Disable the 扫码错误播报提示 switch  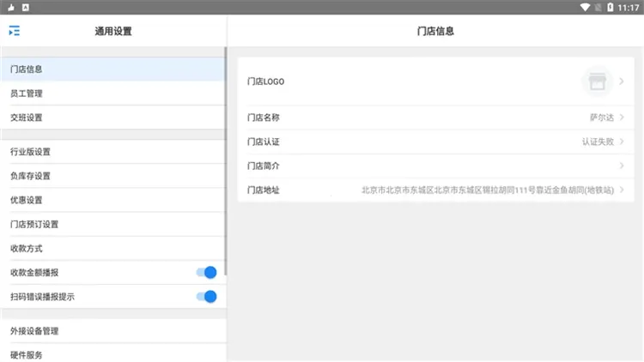(206, 297)
